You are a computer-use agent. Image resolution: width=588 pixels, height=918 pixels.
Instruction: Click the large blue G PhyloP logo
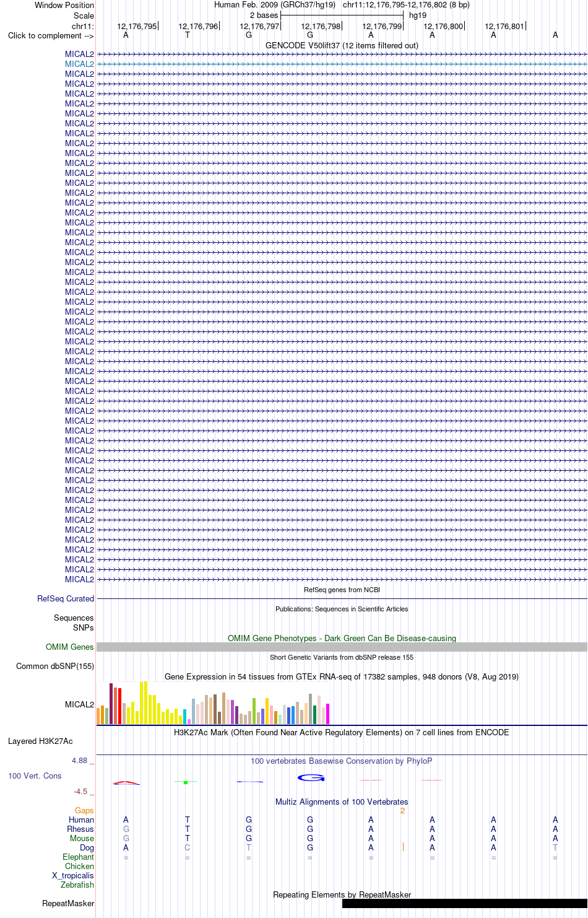tap(311, 777)
